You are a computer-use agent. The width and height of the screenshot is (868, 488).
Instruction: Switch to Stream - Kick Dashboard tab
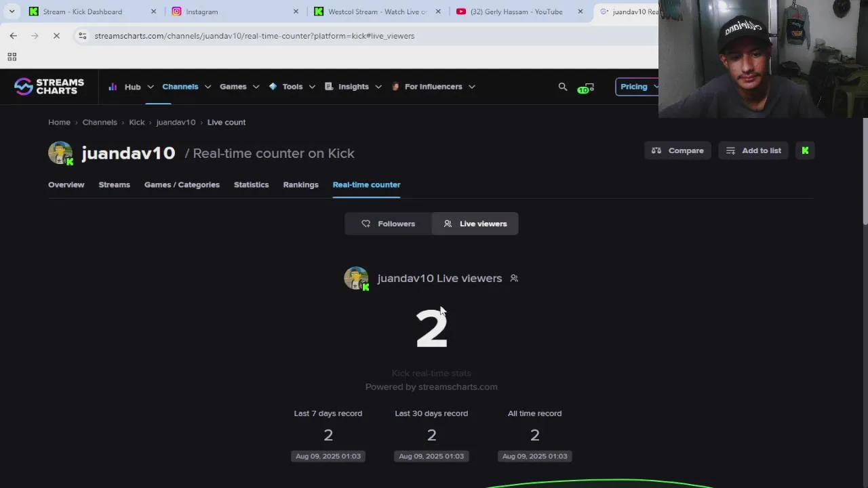[x=93, y=12]
